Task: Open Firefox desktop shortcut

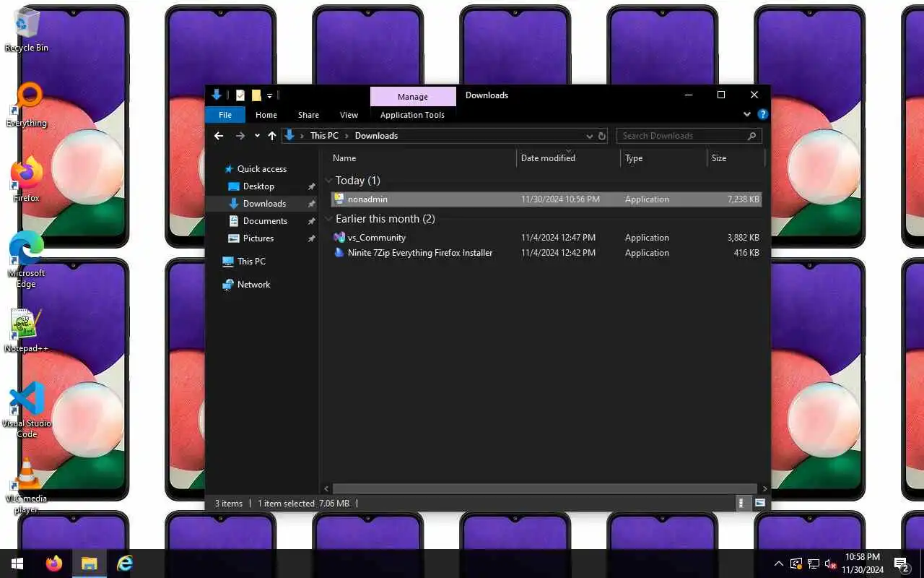Action: pyautogui.click(x=27, y=180)
